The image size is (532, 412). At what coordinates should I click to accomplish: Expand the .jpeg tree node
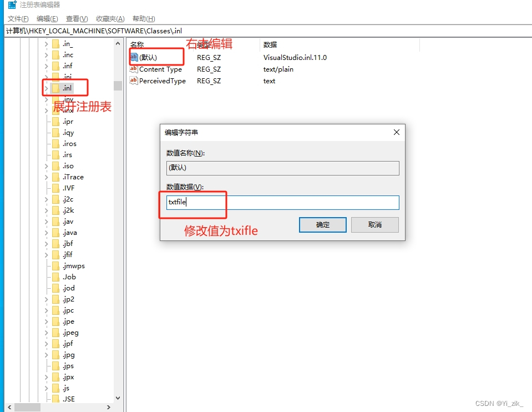[x=47, y=332]
